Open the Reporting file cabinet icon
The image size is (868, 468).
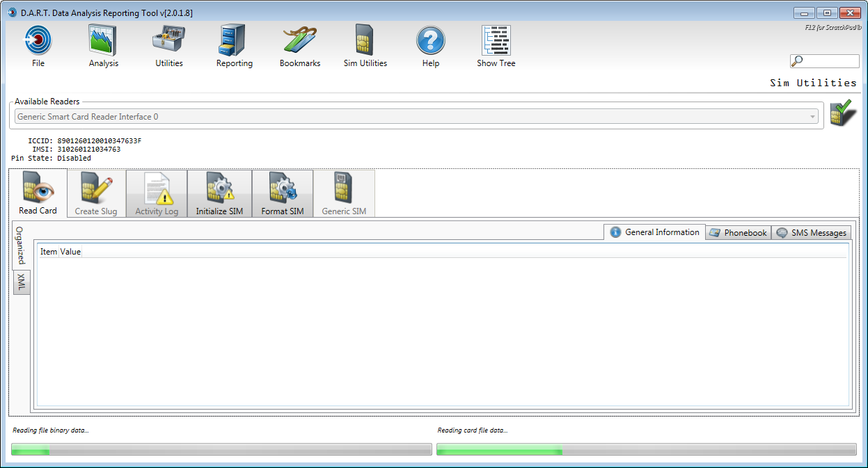click(x=234, y=40)
